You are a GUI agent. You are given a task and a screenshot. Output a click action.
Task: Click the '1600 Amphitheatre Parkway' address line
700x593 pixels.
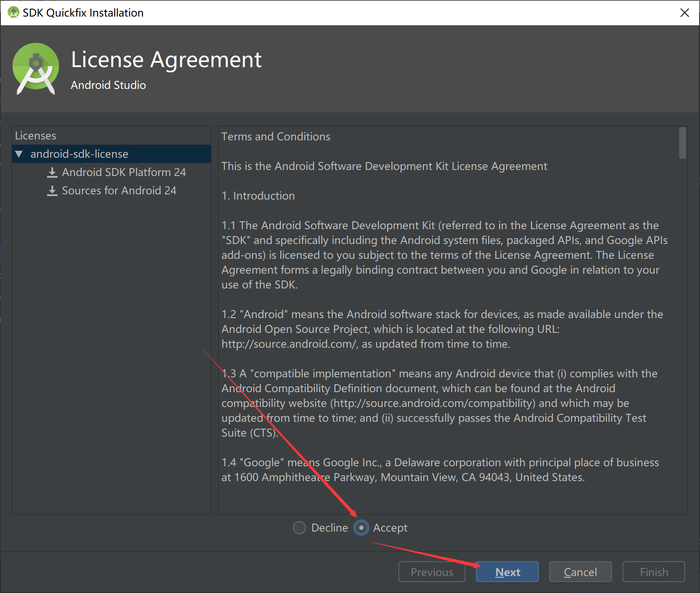tap(403, 477)
